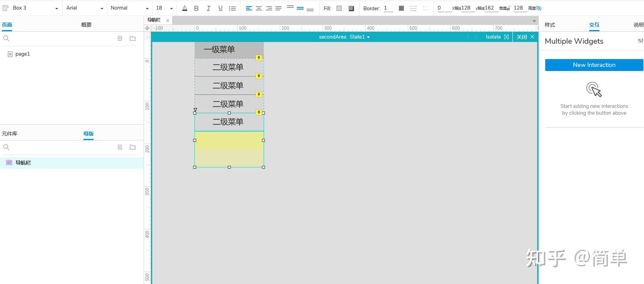
Task: Toggle the arrow style option near border settings
Action: point(426,8)
